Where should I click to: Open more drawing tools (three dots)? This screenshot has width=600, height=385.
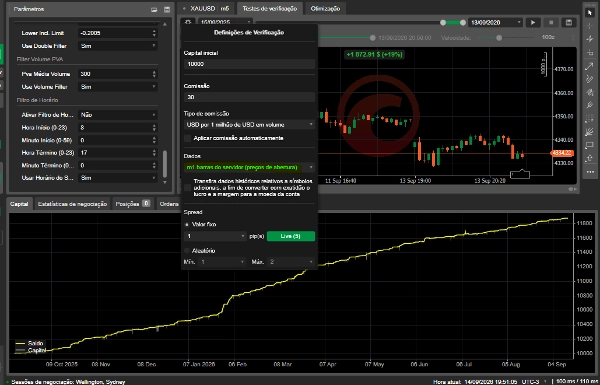point(590,172)
